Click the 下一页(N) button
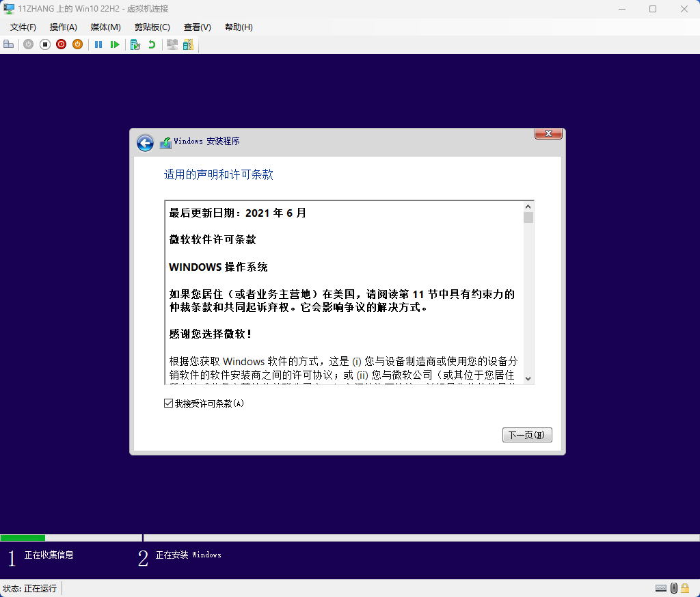Viewport: 700px width, 597px height. 527,435
